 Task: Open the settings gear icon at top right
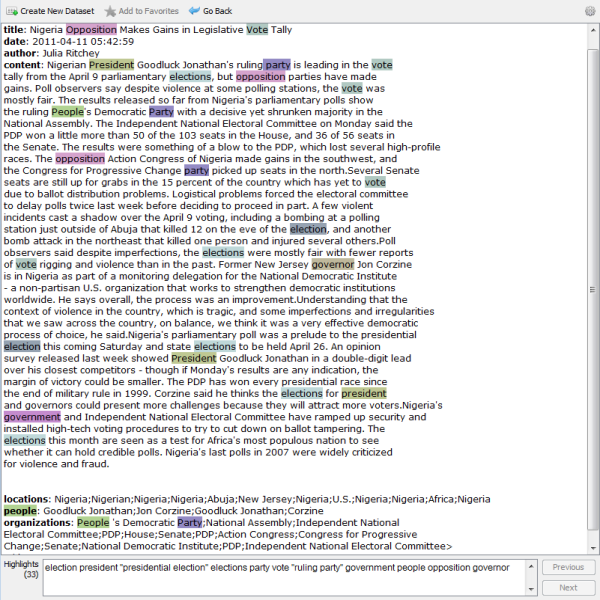pyautogui.click(x=590, y=11)
